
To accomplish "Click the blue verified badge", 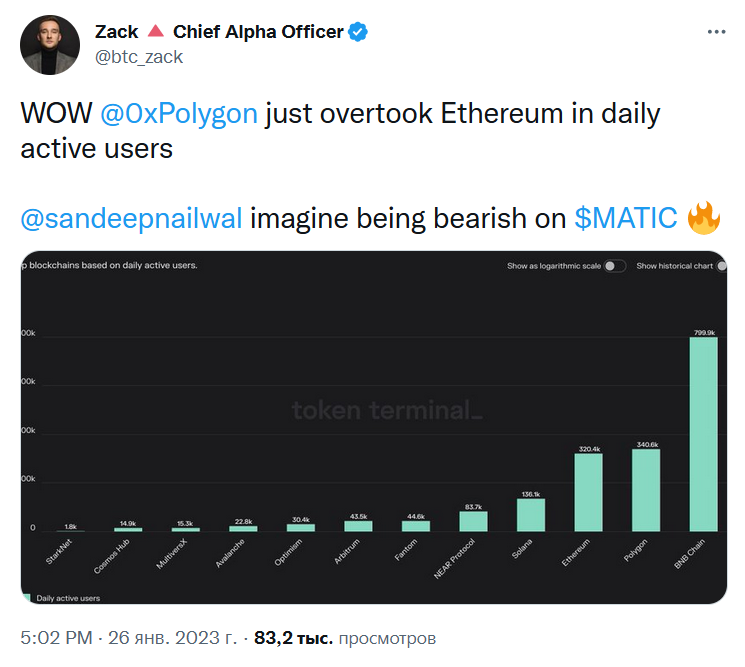I will (x=359, y=32).
